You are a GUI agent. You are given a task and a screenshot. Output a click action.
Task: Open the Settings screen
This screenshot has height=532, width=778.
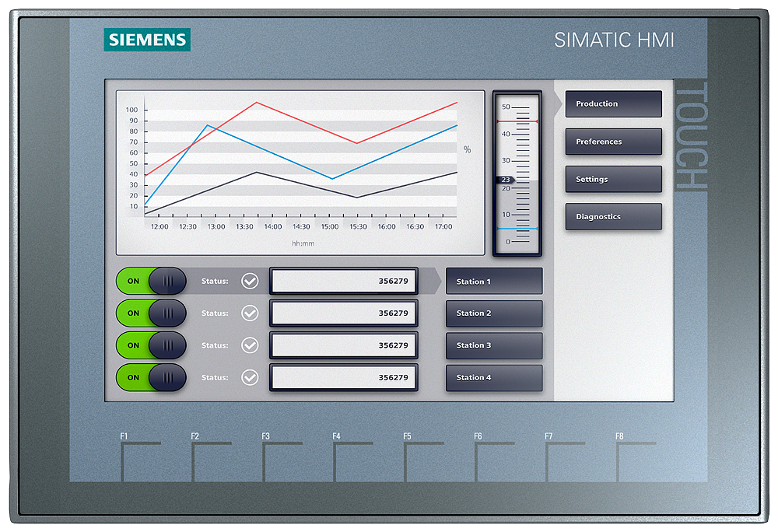pos(613,179)
